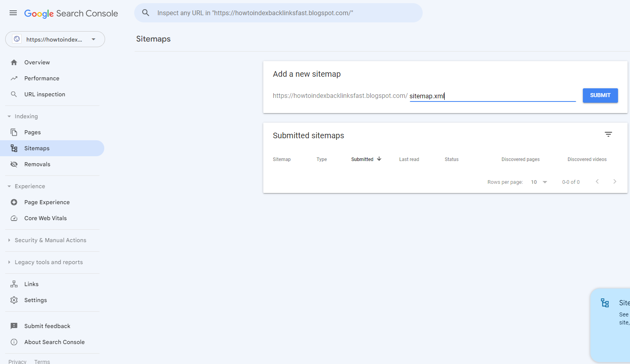
Task: Click the About Search Console info icon
Action: pos(14,342)
